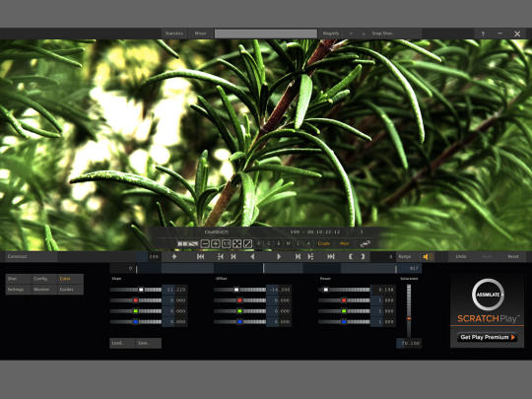Click the minus button next to Magnify
532x399 pixels.
pos(351,33)
